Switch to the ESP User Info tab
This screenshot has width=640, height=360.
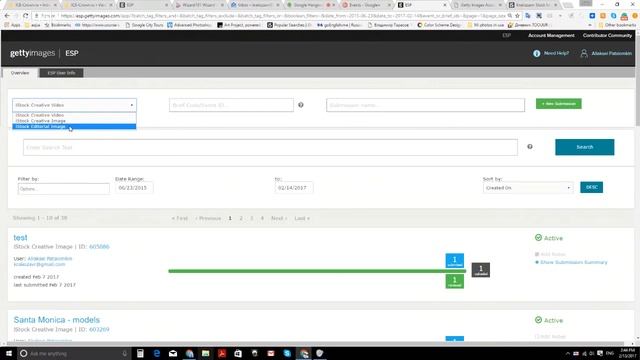coord(61,73)
